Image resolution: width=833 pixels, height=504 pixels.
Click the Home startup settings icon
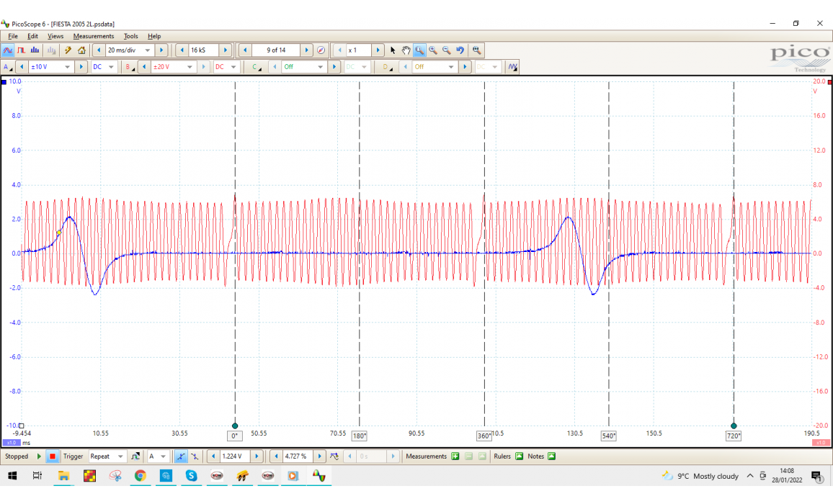tap(81, 50)
